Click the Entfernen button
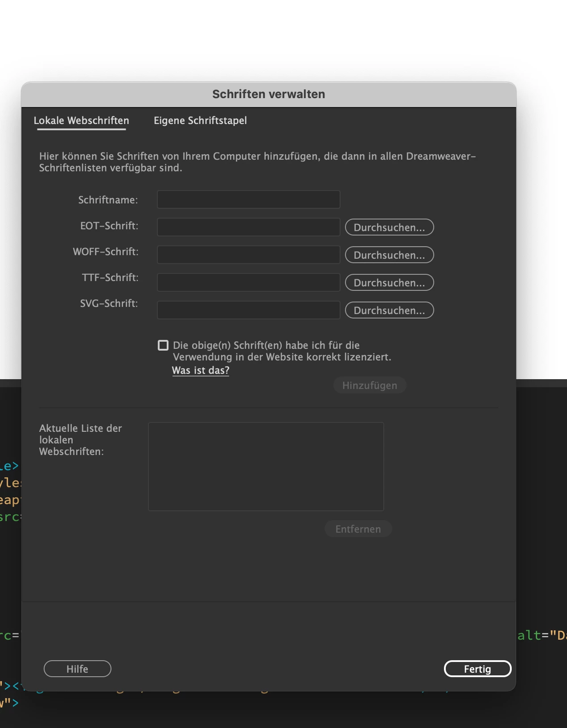The image size is (567, 728). pyautogui.click(x=358, y=529)
